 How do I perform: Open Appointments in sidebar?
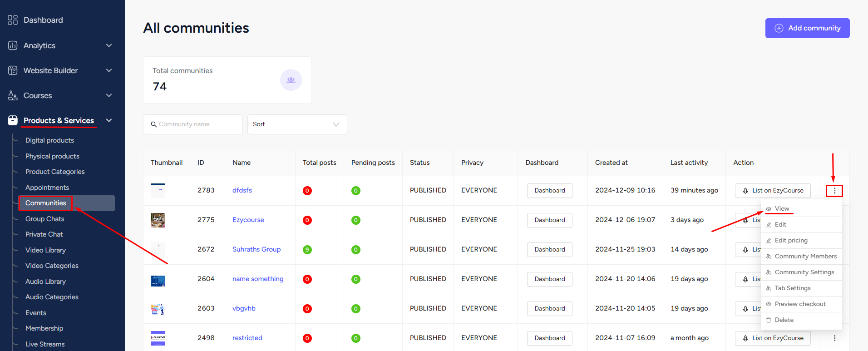tap(47, 188)
